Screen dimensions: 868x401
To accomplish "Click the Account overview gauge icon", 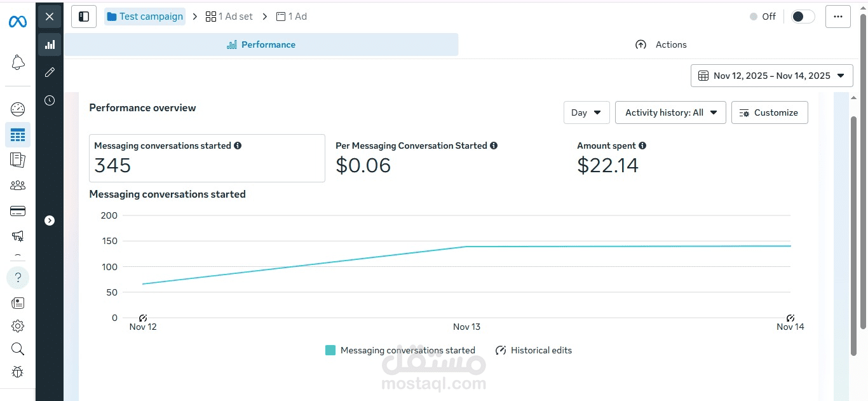I will [x=18, y=109].
